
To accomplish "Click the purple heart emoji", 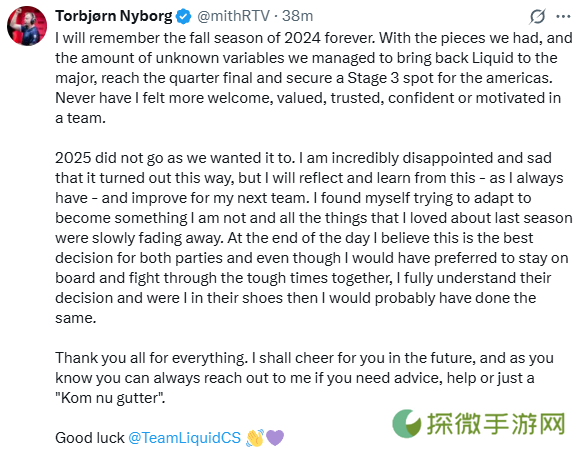I will (x=275, y=438).
